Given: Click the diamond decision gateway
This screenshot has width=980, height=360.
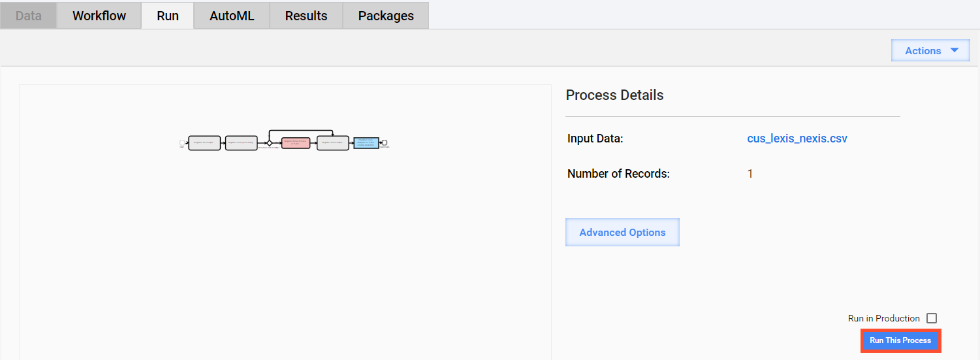Looking at the screenshot, I should pyautogui.click(x=269, y=143).
